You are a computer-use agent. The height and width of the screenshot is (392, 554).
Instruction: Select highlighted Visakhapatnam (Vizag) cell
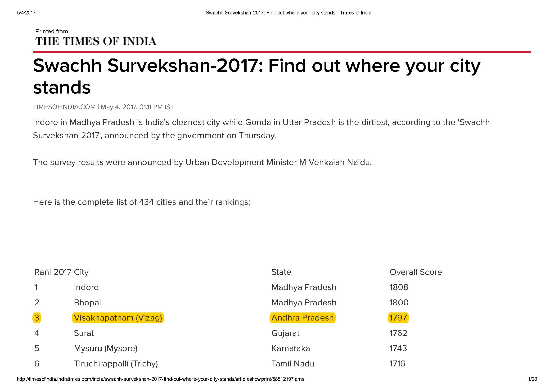point(118,318)
